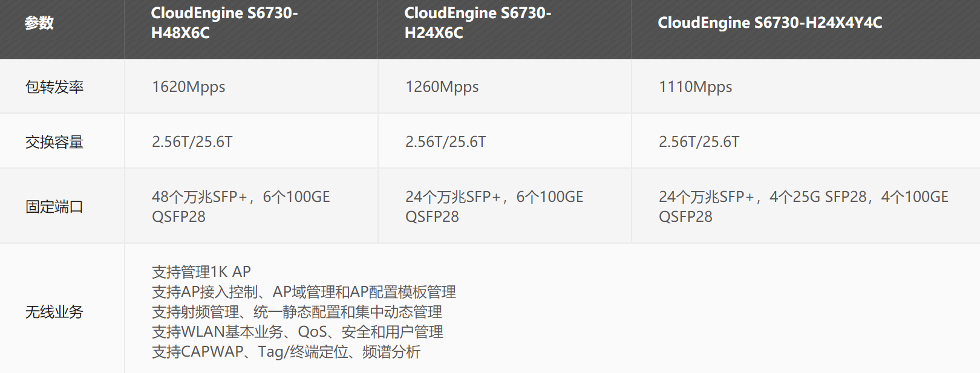980x373 pixels.
Task: Click the 支持CAPWAP、Tag/终端定位 line
Action: pos(286,352)
